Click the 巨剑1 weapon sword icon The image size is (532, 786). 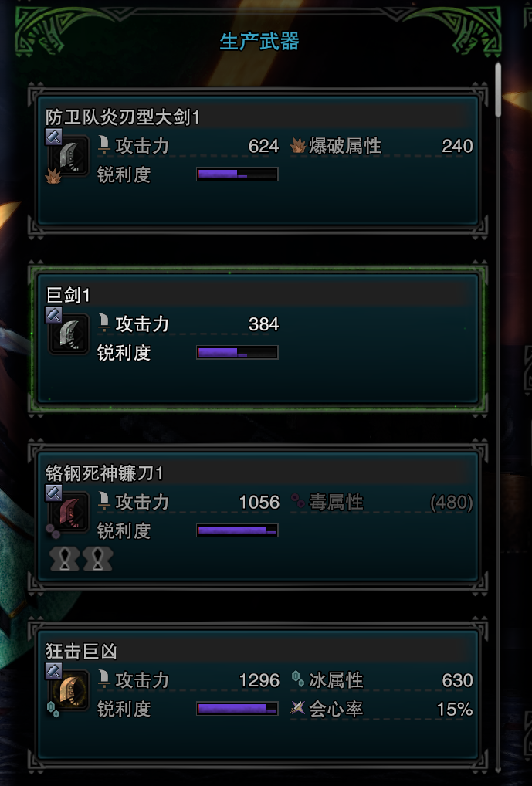(69, 334)
